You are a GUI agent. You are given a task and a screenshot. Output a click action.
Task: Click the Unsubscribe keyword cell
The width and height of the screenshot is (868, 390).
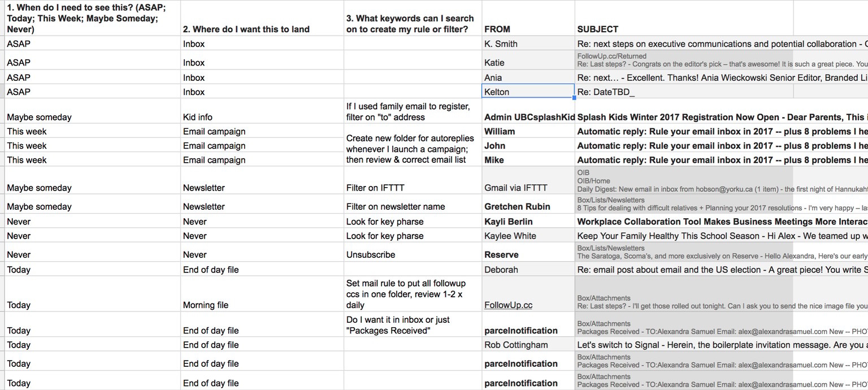pos(413,252)
